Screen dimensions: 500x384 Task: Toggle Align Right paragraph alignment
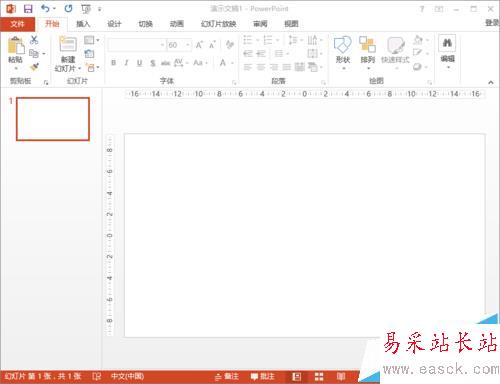point(274,67)
